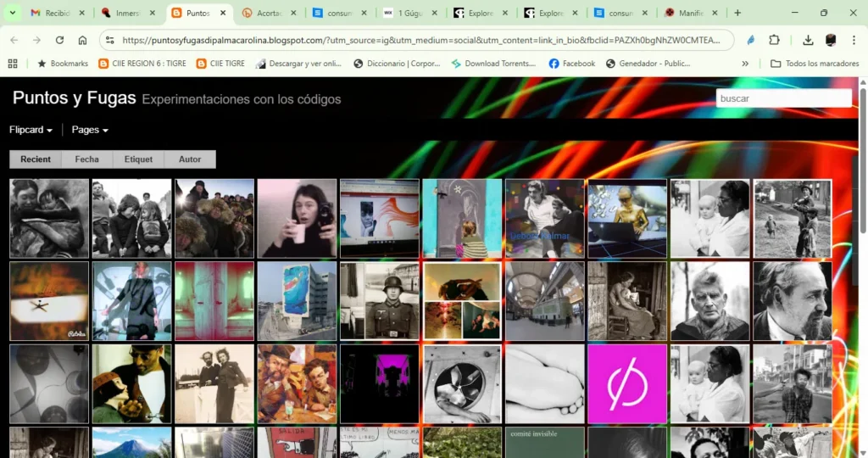The image size is (868, 458).
Task: Click the browser home icon
Action: 82,40
